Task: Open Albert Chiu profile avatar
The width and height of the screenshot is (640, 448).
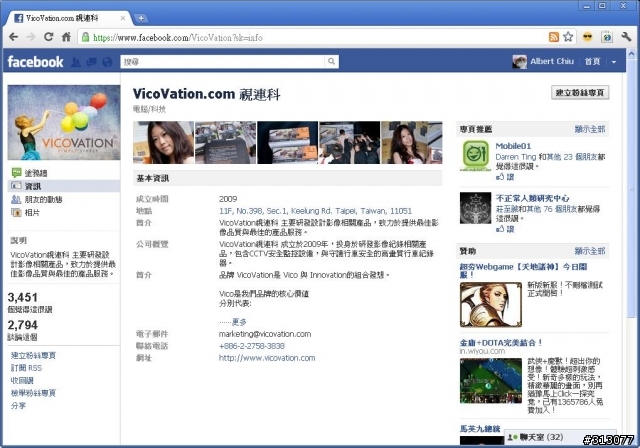Action: point(519,62)
